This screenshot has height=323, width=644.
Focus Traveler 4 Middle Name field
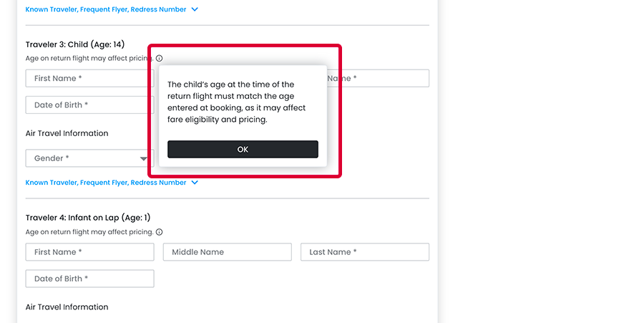point(227,252)
